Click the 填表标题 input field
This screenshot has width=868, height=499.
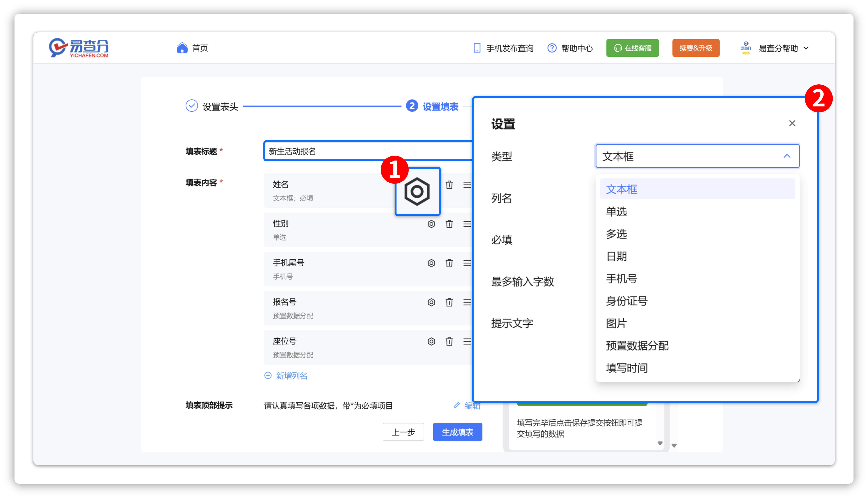click(x=368, y=151)
